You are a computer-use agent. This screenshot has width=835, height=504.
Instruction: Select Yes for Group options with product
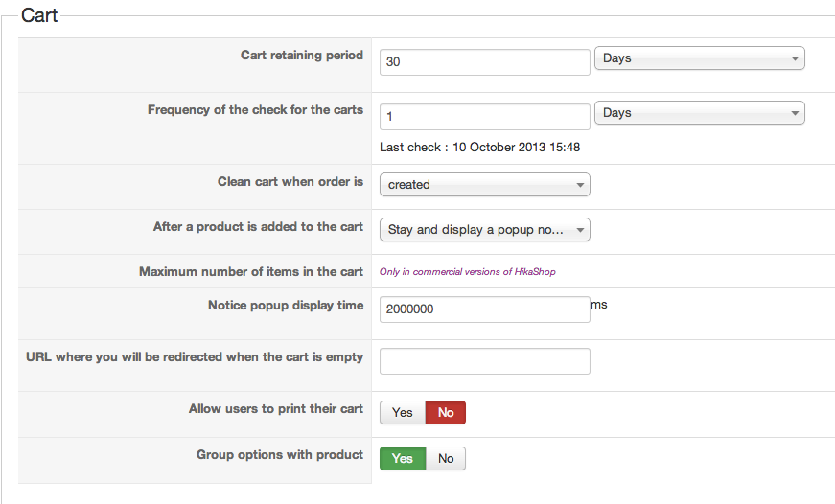(x=403, y=459)
